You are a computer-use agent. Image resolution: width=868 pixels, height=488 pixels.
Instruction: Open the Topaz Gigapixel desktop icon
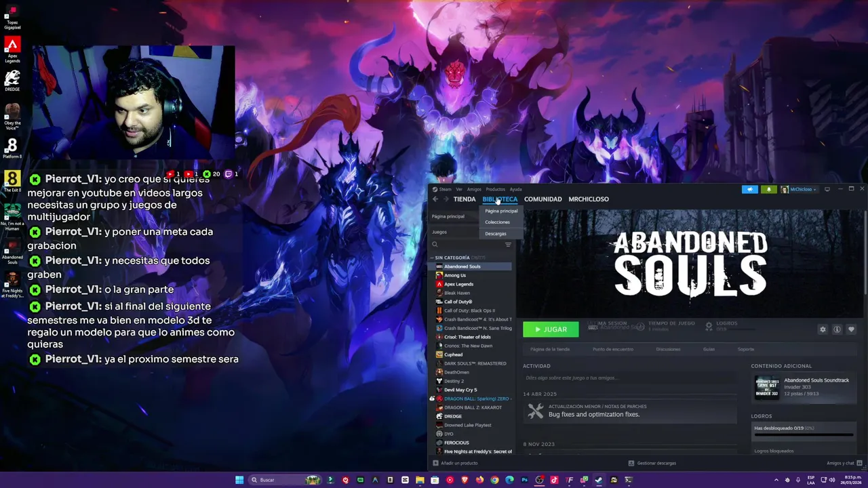point(12,16)
